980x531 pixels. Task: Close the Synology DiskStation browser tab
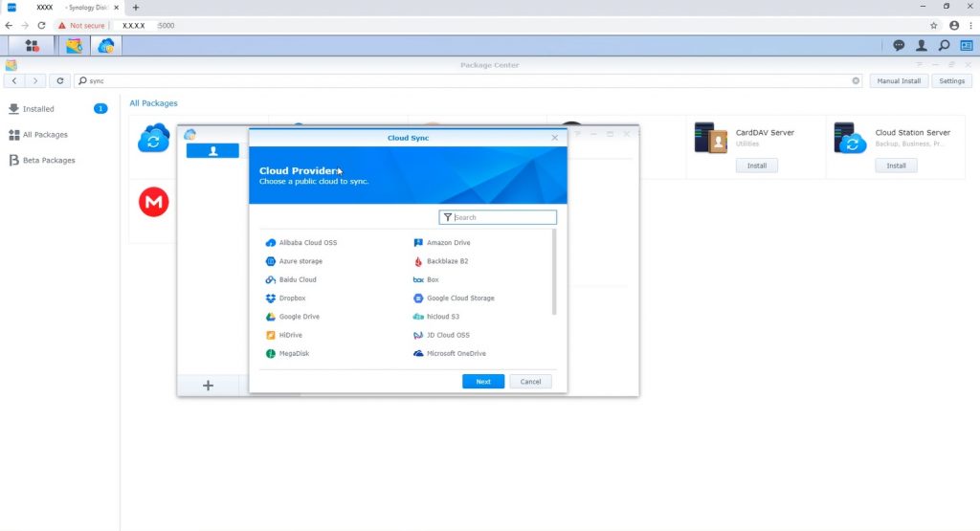click(116, 8)
